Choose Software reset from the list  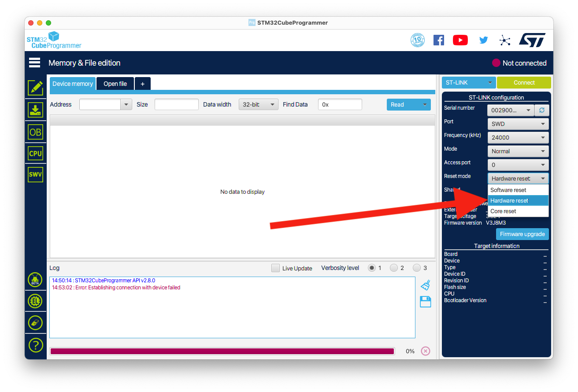[x=518, y=190]
